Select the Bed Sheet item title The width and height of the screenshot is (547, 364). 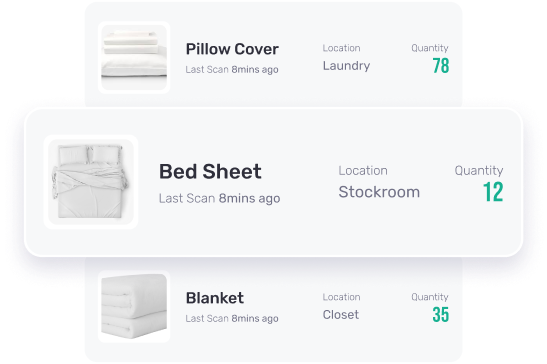pos(210,171)
